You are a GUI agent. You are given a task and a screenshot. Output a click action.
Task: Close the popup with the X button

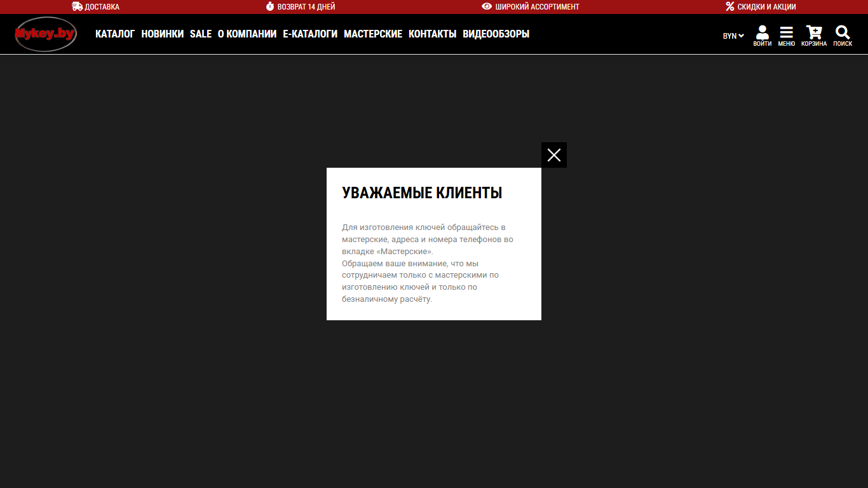coord(554,155)
